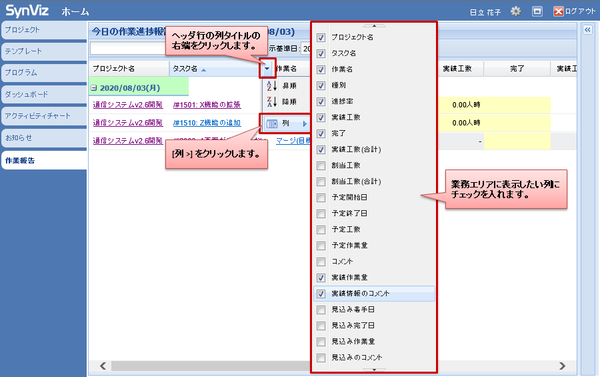Uncheck タスク名 in the column list
This screenshot has width=600, height=377.
(x=321, y=54)
